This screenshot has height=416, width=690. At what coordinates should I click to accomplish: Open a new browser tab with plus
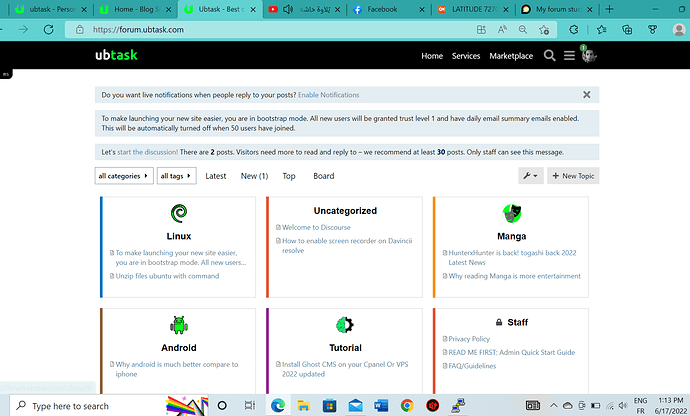(x=609, y=9)
